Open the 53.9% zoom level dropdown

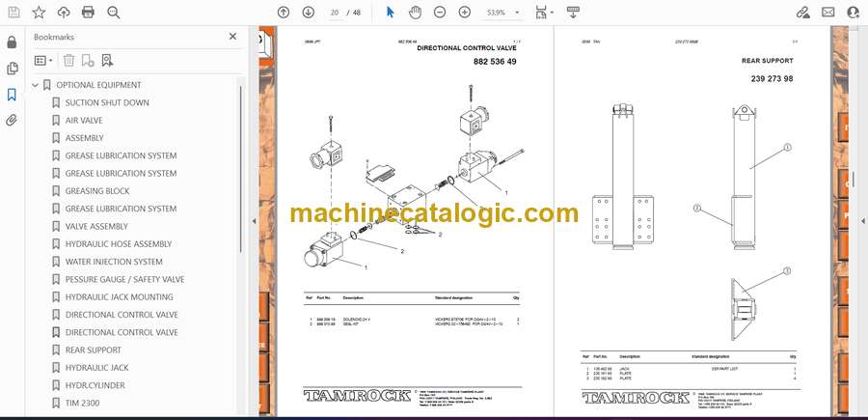click(x=502, y=13)
